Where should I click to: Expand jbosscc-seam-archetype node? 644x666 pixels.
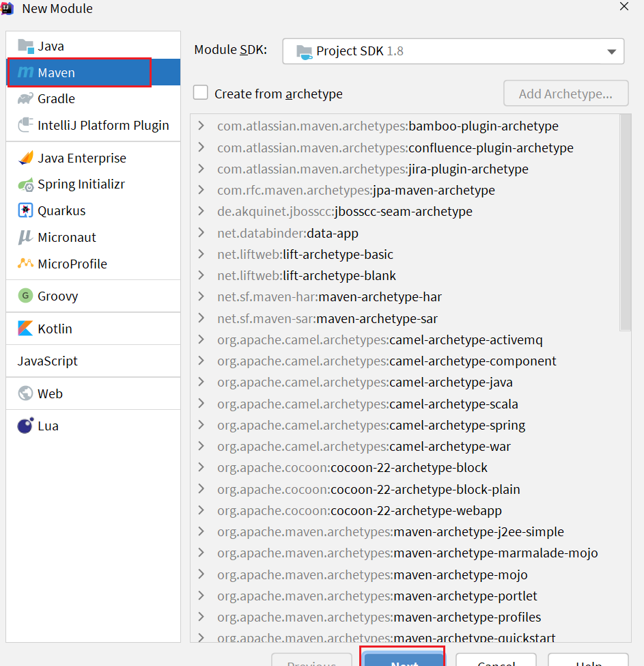[201, 211]
